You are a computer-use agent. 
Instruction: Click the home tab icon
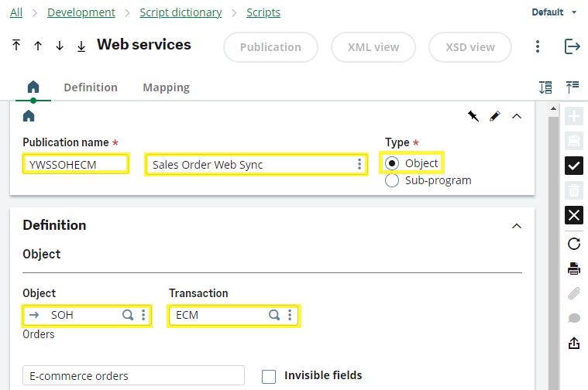point(33,87)
